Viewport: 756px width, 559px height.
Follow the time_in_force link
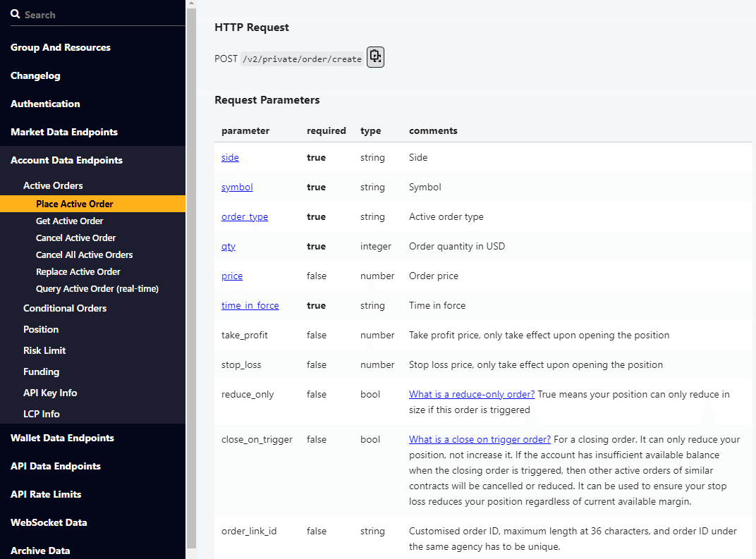(250, 306)
